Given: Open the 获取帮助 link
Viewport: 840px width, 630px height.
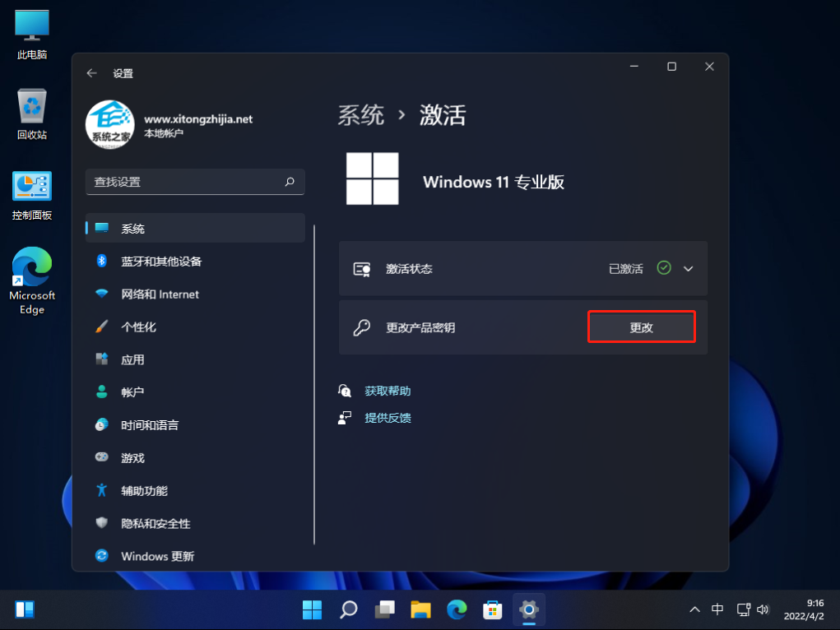Looking at the screenshot, I should point(388,391).
